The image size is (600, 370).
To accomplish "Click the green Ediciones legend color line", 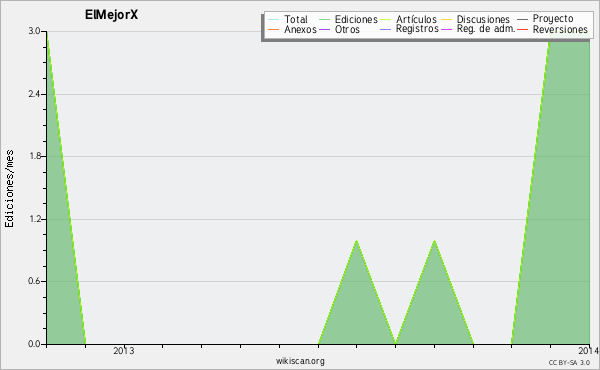I will pos(324,20).
